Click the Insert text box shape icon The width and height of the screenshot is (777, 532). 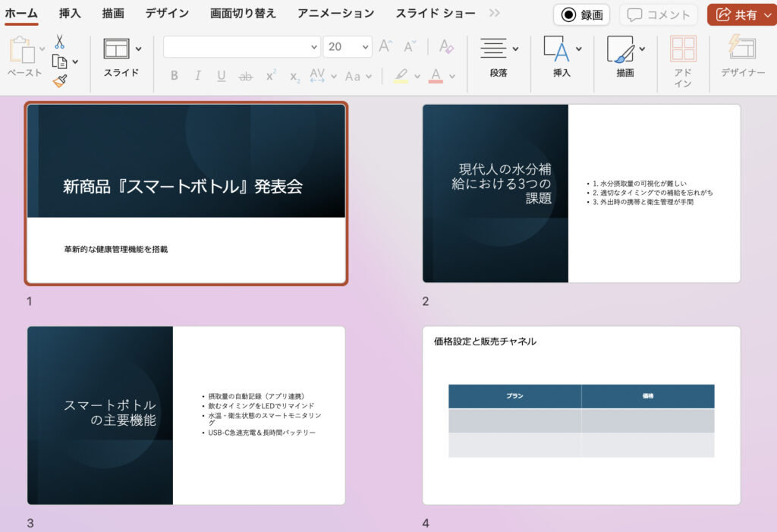[x=556, y=49]
